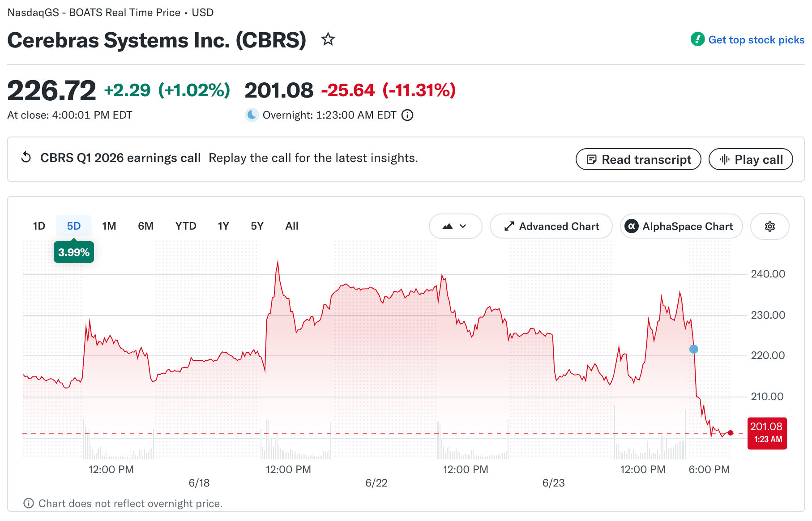Click the green top stock picks badge icon
This screenshot has height=521, width=812.
coord(697,39)
